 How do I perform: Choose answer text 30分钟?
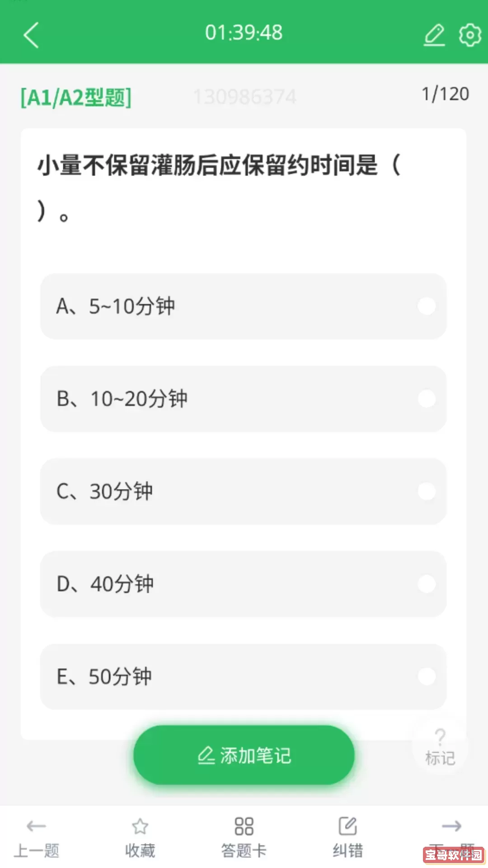click(121, 491)
